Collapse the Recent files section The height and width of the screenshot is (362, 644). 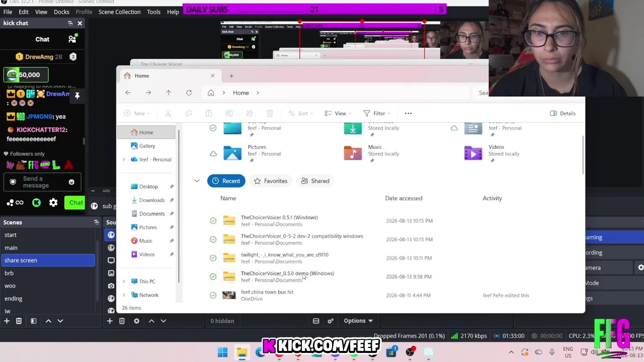[x=197, y=181]
